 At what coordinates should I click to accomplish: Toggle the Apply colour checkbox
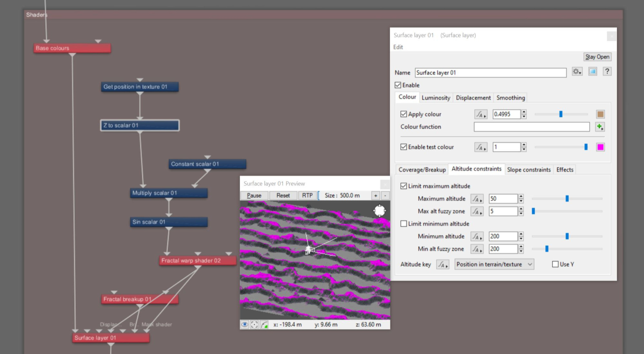coord(404,114)
